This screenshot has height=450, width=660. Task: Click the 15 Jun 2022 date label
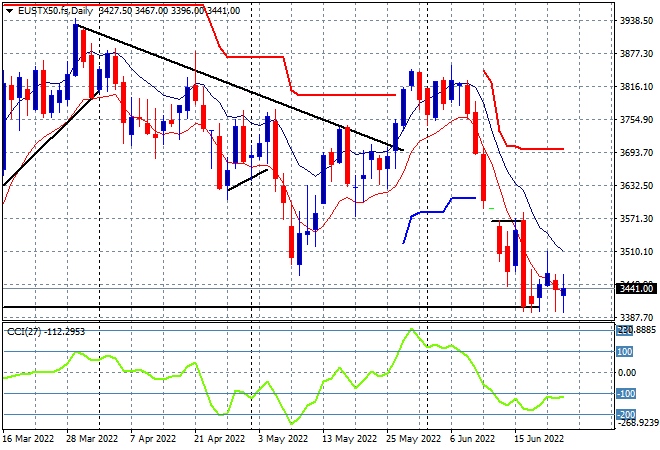tap(539, 439)
